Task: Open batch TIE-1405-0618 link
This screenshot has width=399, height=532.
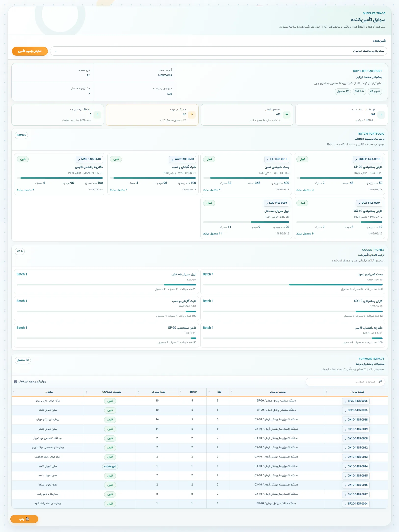Action: 277,159
